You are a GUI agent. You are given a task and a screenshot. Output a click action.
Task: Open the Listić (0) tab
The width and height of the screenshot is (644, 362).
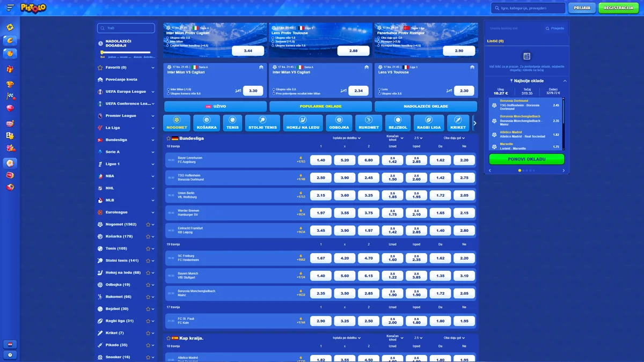tap(495, 41)
